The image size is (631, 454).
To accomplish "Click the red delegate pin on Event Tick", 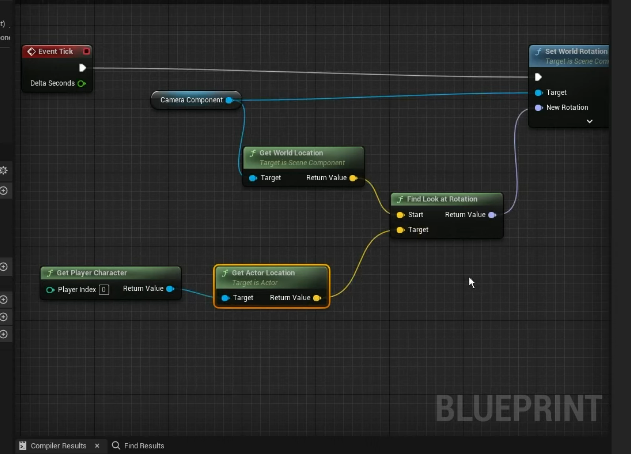I will [86, 51].
